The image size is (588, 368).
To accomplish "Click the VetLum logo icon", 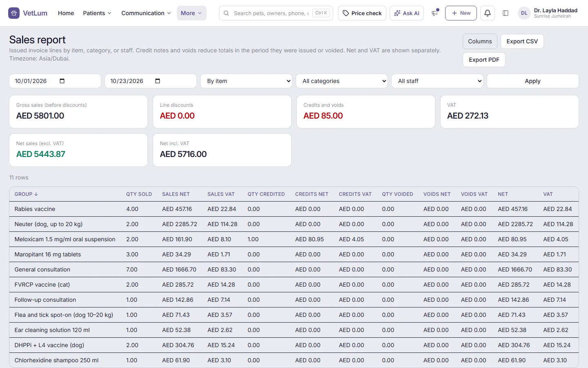I will click(14, 13).
